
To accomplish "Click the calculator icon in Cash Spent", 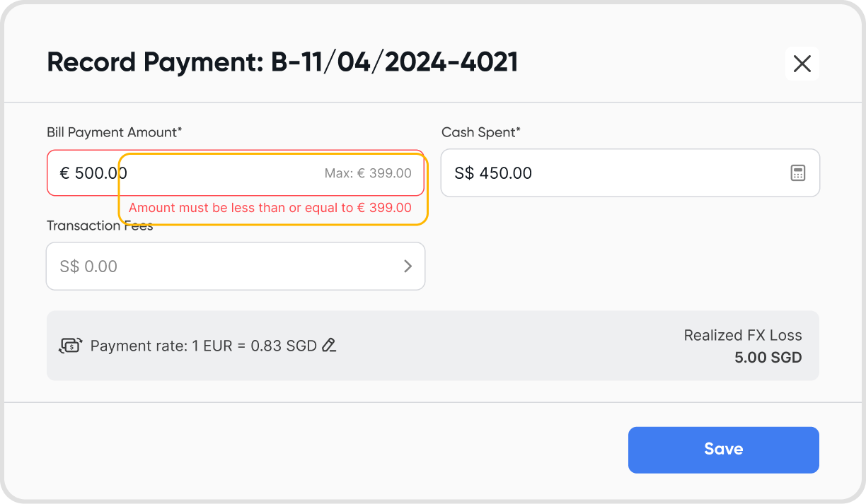I will 797,173.
